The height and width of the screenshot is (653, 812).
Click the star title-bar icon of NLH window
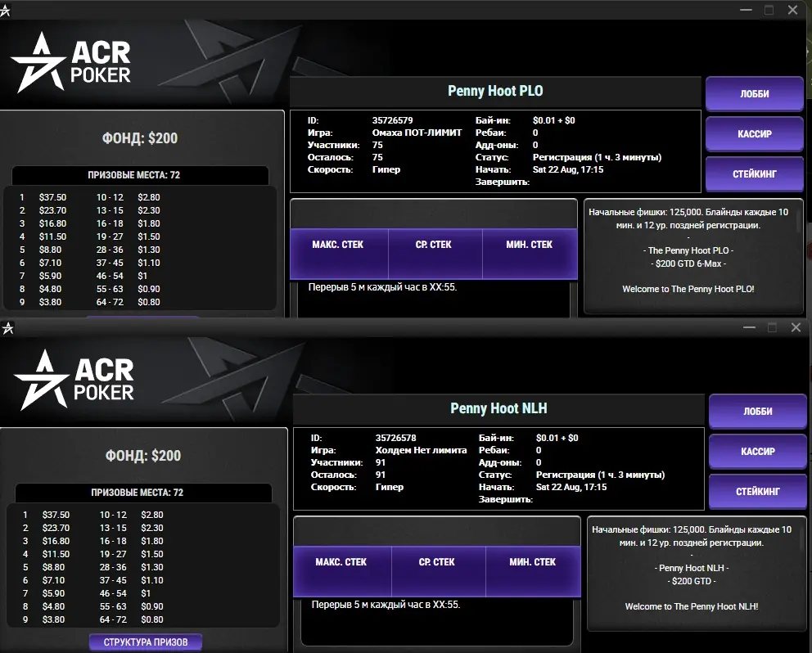(7, 328)
